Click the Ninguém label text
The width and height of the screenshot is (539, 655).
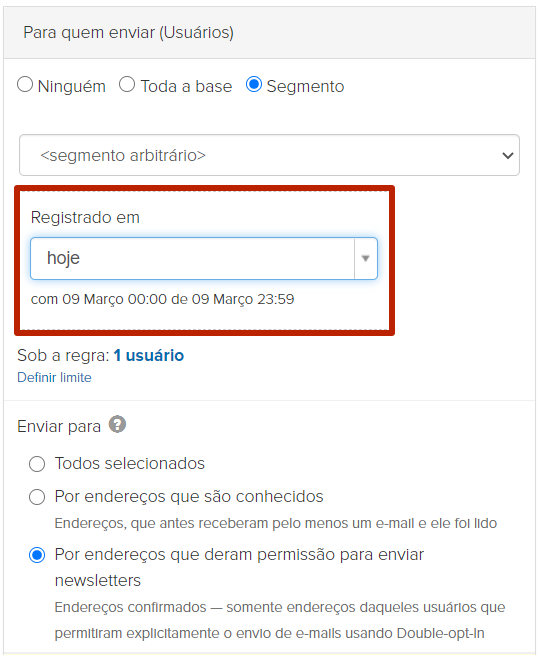71,86
